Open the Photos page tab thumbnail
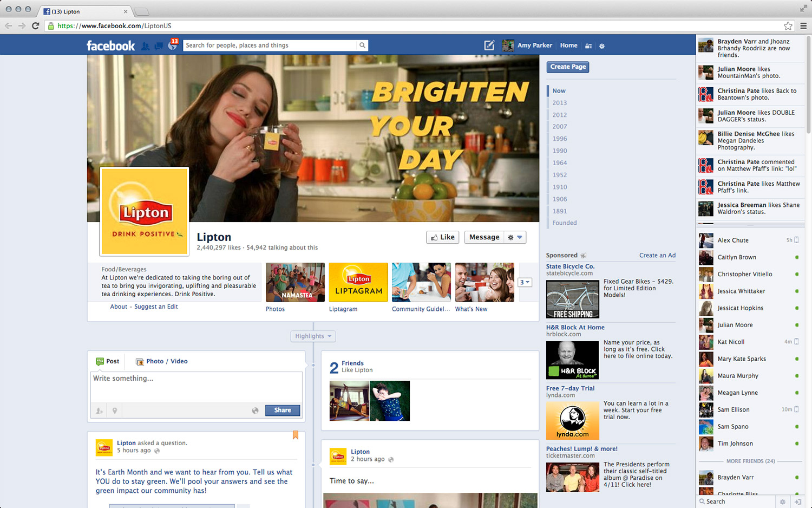 295,282
